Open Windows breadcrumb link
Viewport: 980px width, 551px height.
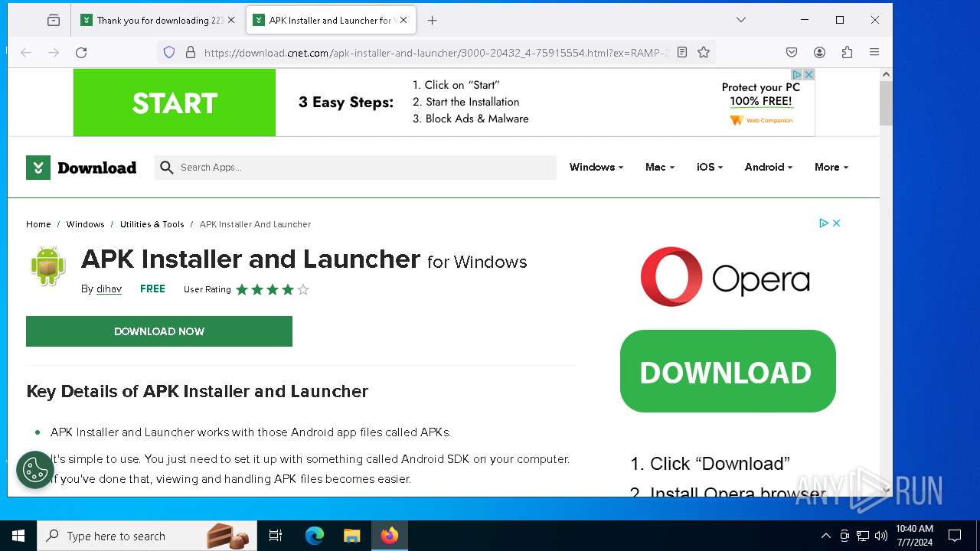tap(85, 224)
